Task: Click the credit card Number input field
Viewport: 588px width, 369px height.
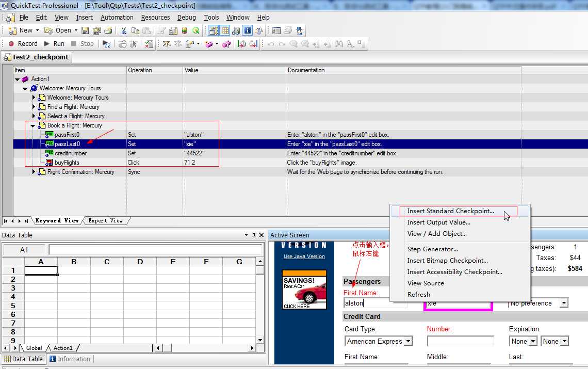Action: coord(460,341)
